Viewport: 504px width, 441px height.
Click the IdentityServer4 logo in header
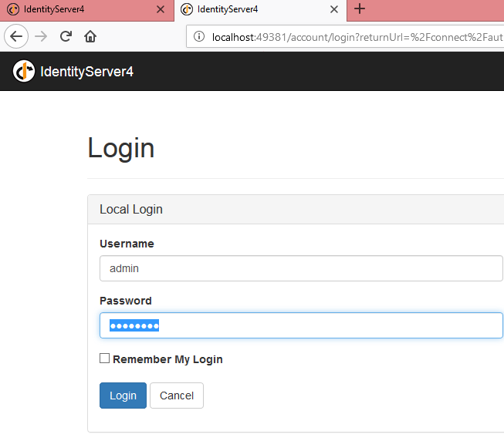click(x=24, y=71)
